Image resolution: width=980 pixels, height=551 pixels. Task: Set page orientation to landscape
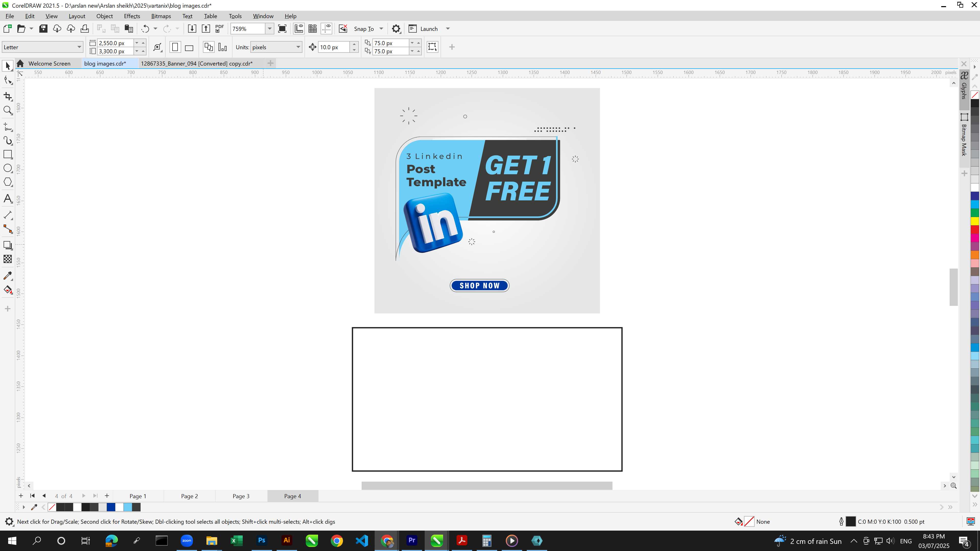tap(189, 47)
